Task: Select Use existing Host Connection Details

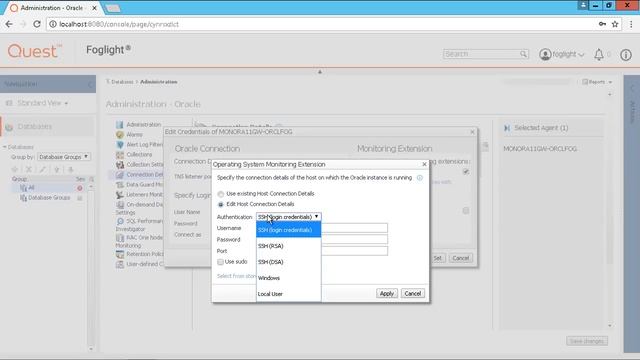Action: [221, 194]
